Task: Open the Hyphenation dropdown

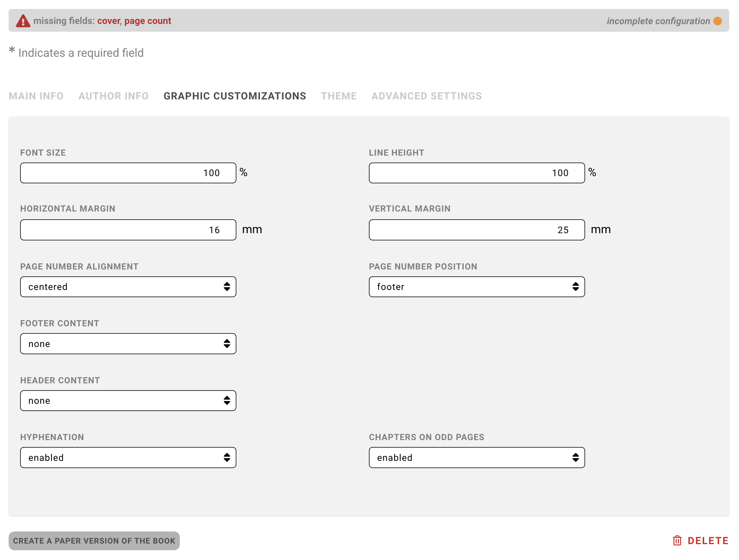Action: pos(128,457)
